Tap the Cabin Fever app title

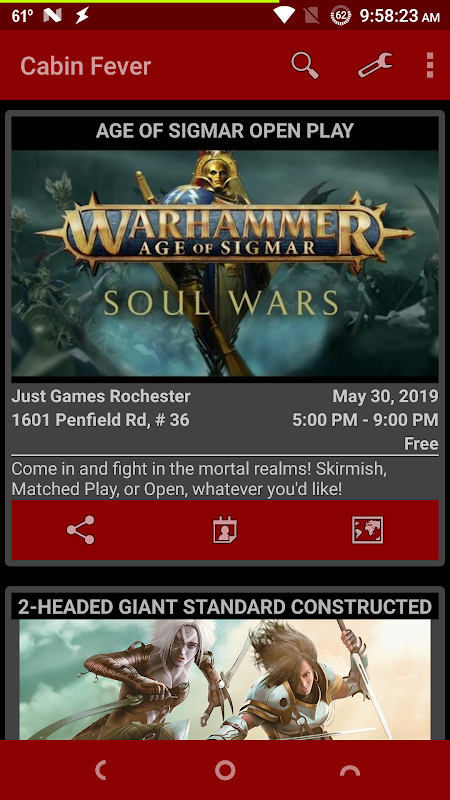click(x=86, y=66)
